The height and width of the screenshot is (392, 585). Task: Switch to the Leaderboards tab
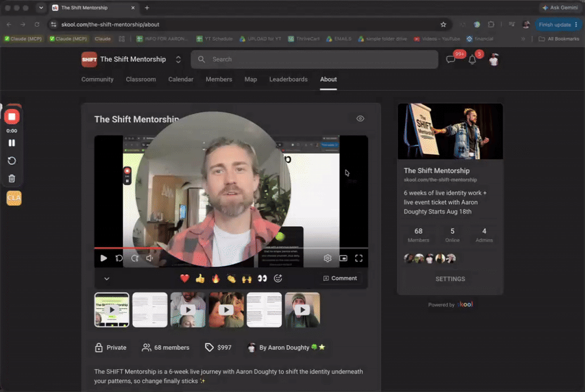click(289, 79)
